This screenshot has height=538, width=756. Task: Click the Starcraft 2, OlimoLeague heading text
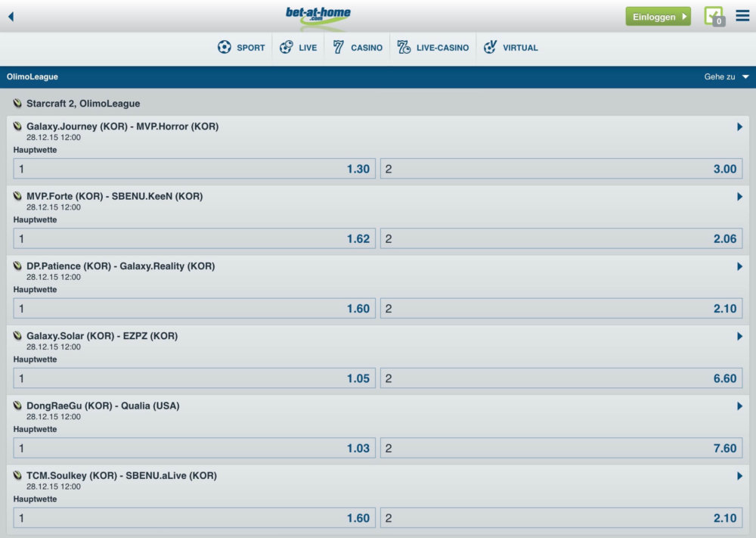click(83, 103)
